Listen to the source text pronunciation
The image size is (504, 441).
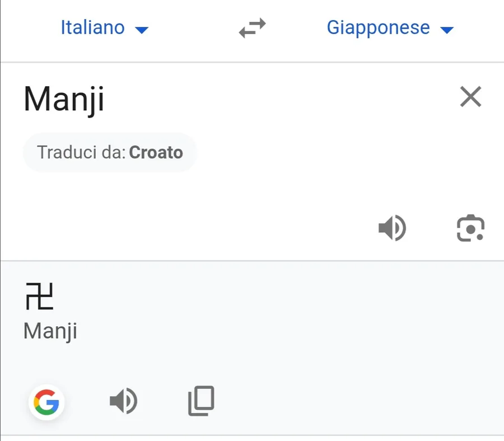point(392,228)
